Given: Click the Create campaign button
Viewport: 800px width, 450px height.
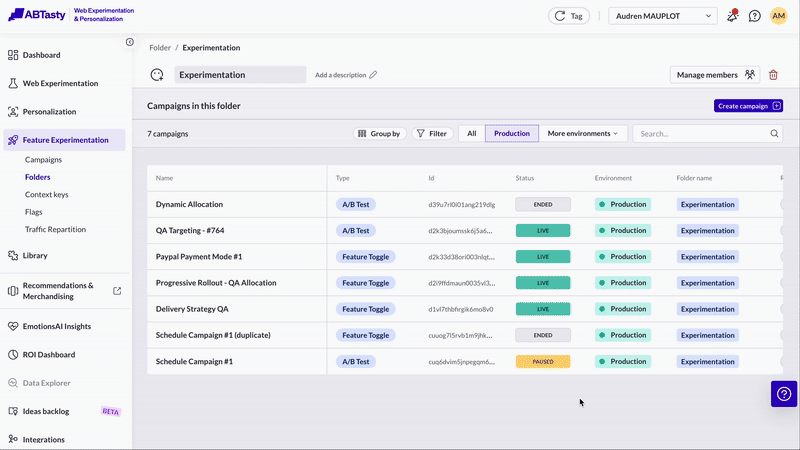Looking at the screenshot, I should point(748,106).
